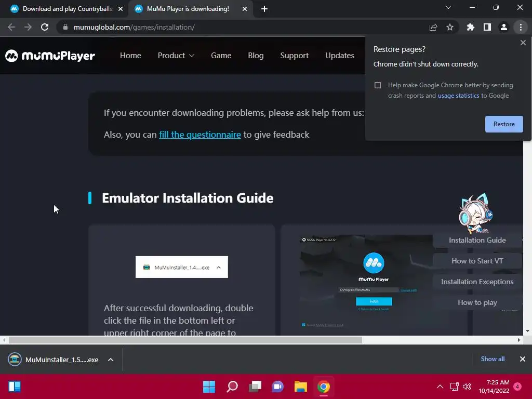This screenshot has height=399, width=532.
Task: Jump to How to play section
Action: click(x=477, y=302)
